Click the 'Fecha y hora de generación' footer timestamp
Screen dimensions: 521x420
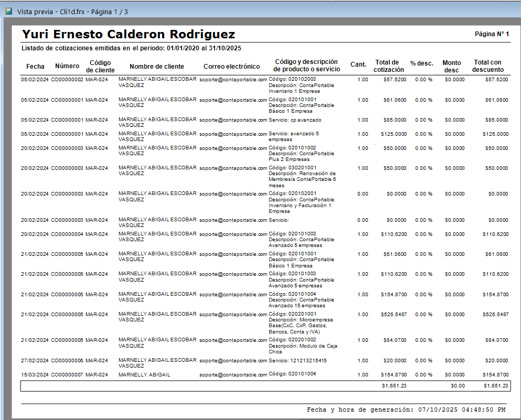click(x=406, y=410)
